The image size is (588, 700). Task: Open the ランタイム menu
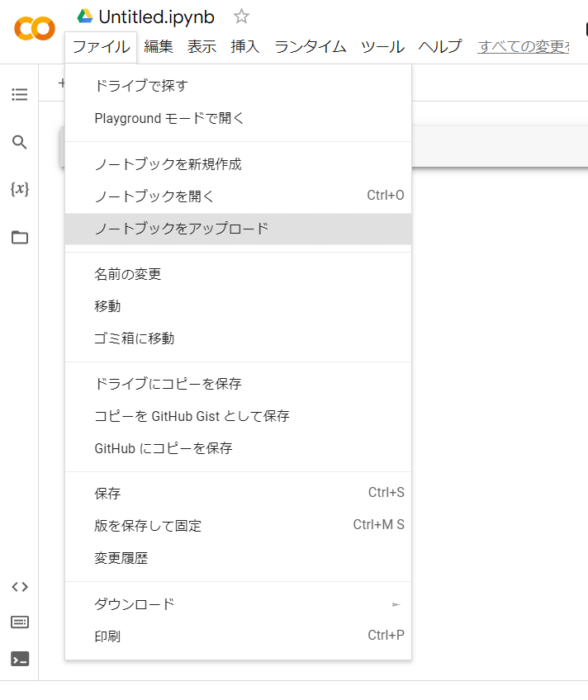tap(311, 47)
